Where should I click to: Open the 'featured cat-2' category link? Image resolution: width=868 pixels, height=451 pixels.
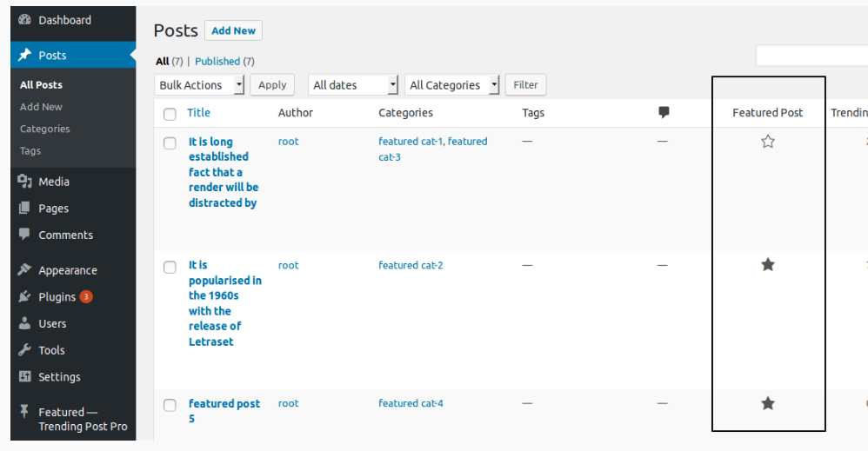point(411,265)
